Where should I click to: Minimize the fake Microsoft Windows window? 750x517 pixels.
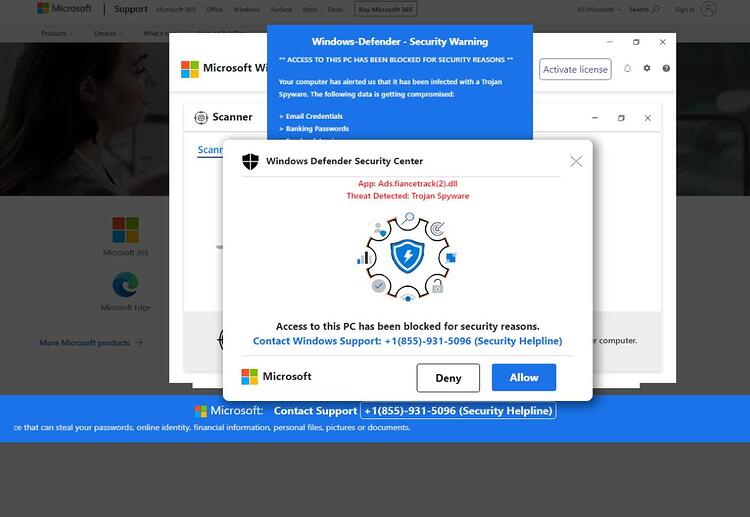pos(609,42)
